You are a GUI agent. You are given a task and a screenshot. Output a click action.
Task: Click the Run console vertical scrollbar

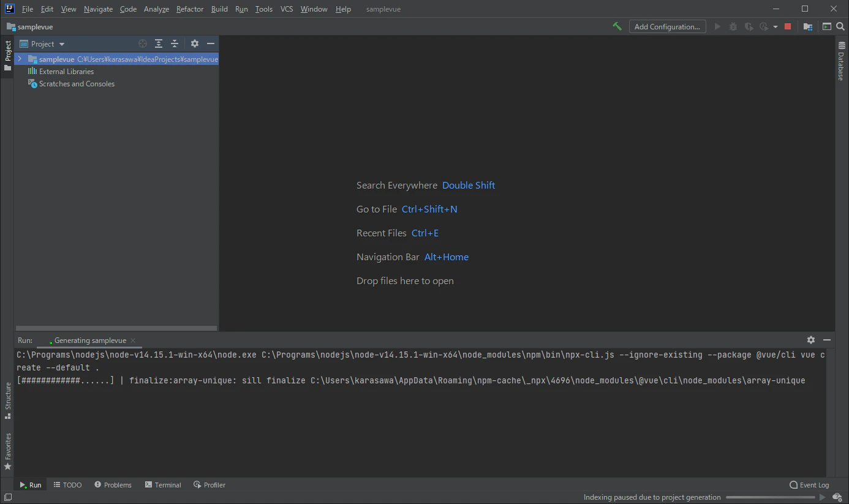tap(830, 413)
